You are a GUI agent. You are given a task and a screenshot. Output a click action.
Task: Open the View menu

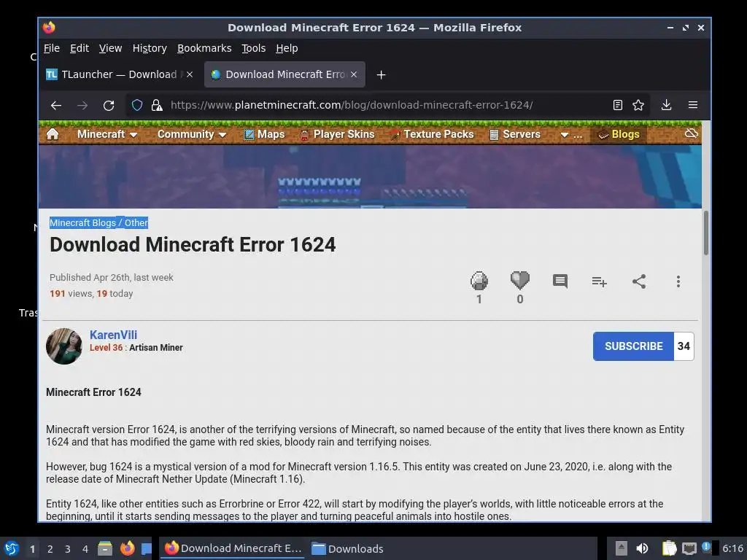point(111,48)
